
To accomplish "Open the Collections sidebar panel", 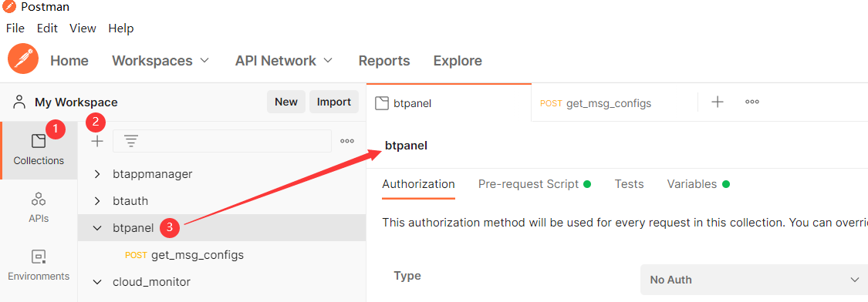I will coord(39,150).
